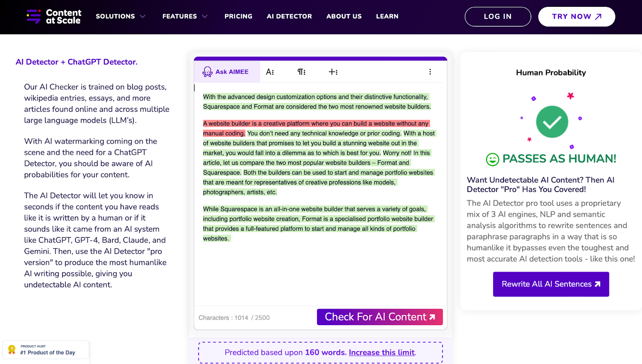Viewport: 642px width, 364px height.
Task: Click paragraph beginning The AI Detector will let
Action: 95,240
